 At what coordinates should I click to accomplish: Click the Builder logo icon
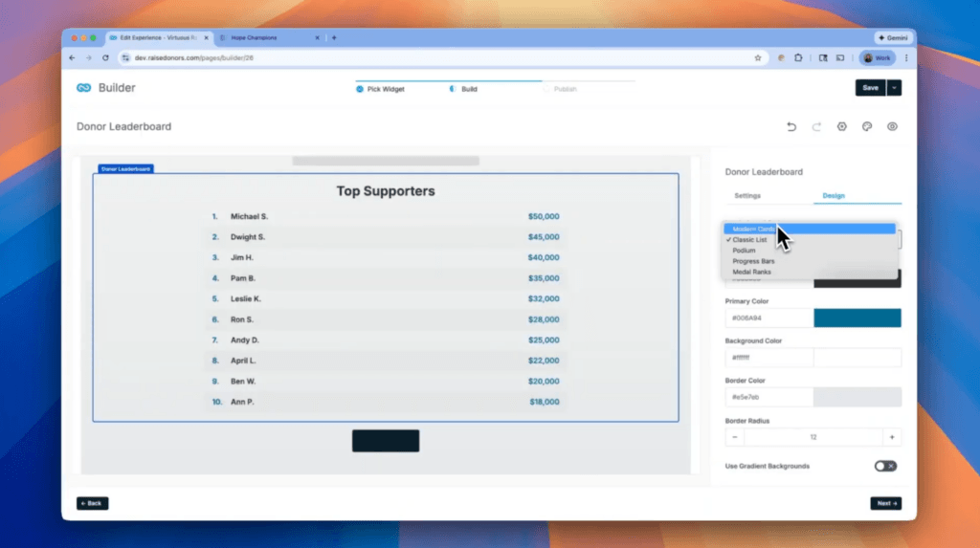tap(84, 87)
